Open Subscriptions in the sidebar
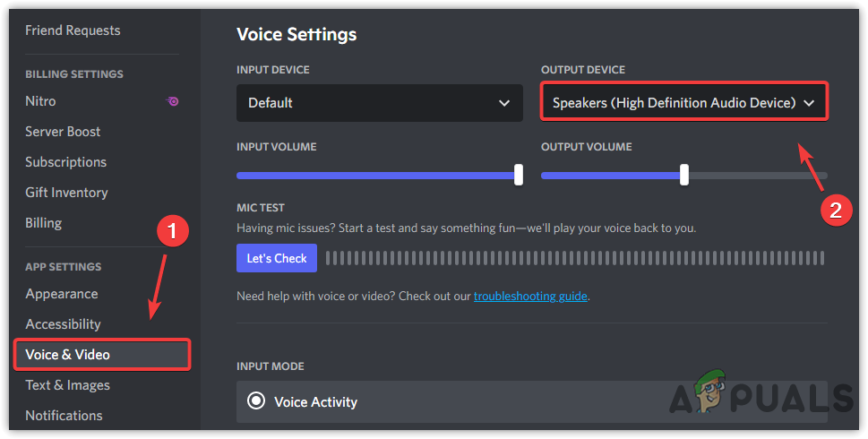 66,162
